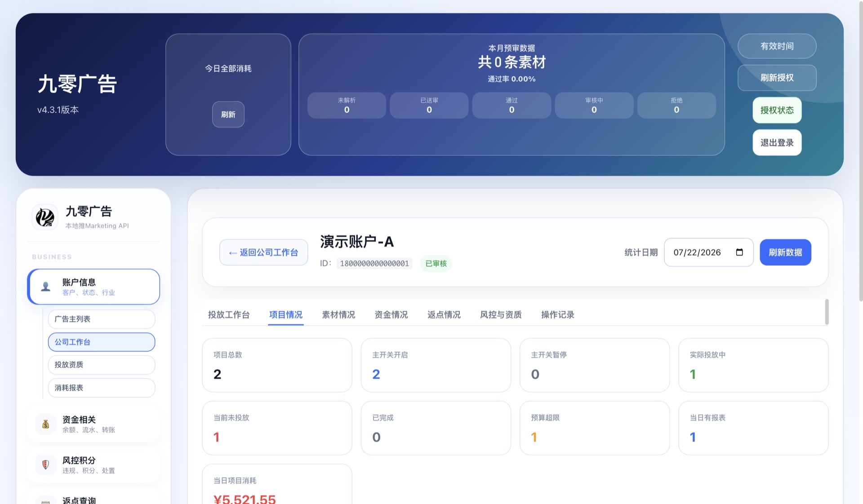863x504 pixels.
Task: Expand the 返点查询 sidebar section
Action: (x=93, y=497)
